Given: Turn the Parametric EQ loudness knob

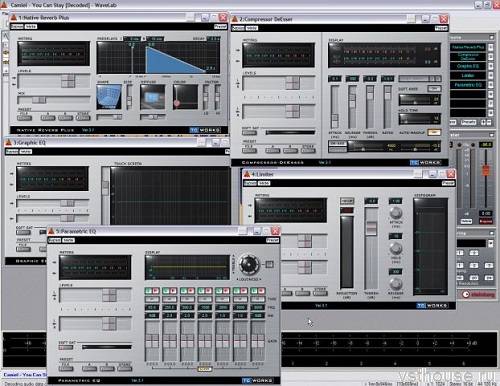Looking at the screenshot, I should click(249, 264).
